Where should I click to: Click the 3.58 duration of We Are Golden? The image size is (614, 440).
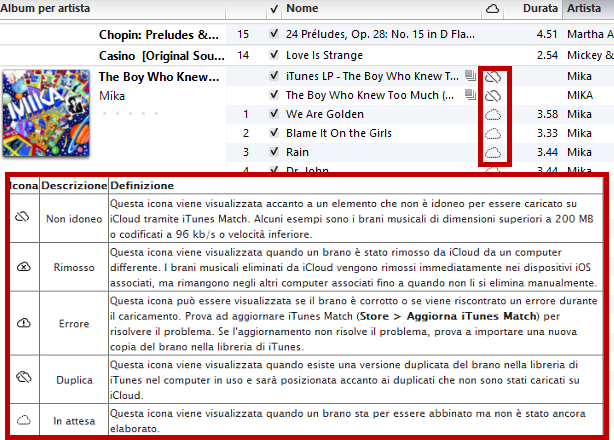(x=547, y=114)
